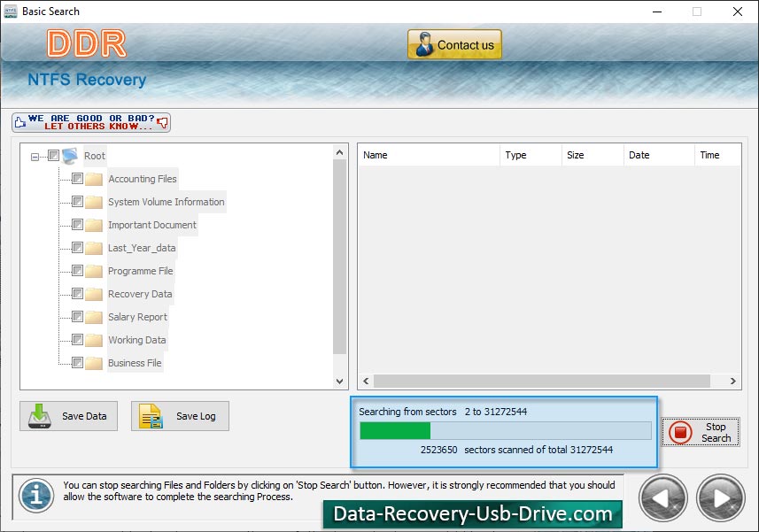The image size is (759, 532).
Task: Select the Accounting Files folder label
Action: click(x=143, y=179)
